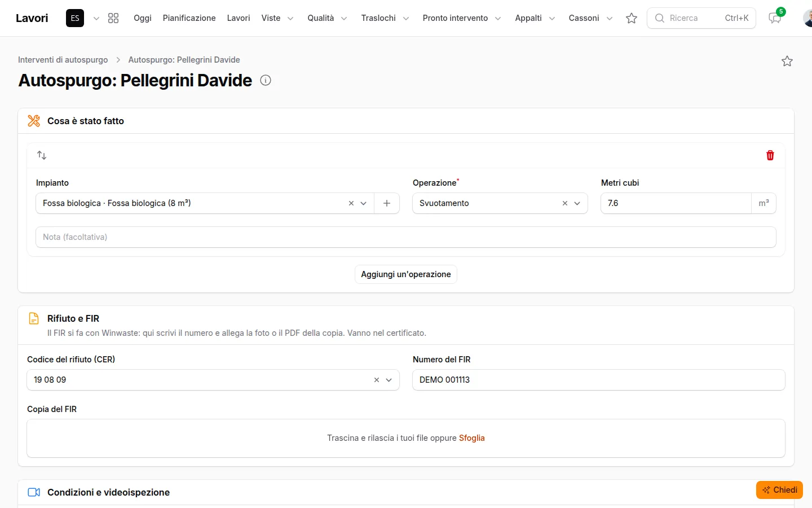Delete the operation with red trash icon
Image resolution: width=812 pixels, height=508 pixels.
tap(770, 155)
